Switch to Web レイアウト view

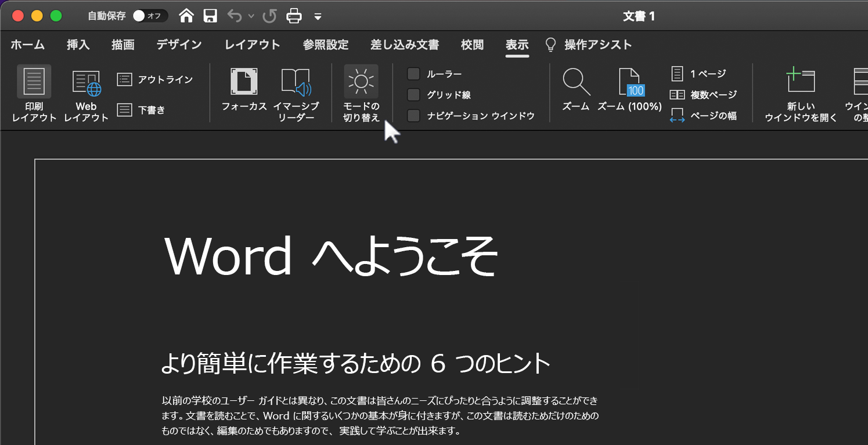click(86, 96)
